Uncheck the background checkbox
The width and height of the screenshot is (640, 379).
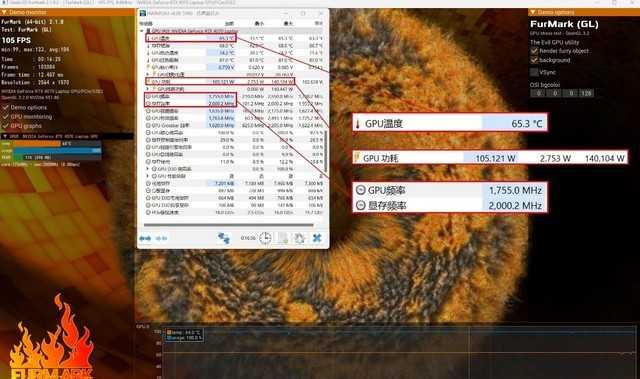pos(534,60)
